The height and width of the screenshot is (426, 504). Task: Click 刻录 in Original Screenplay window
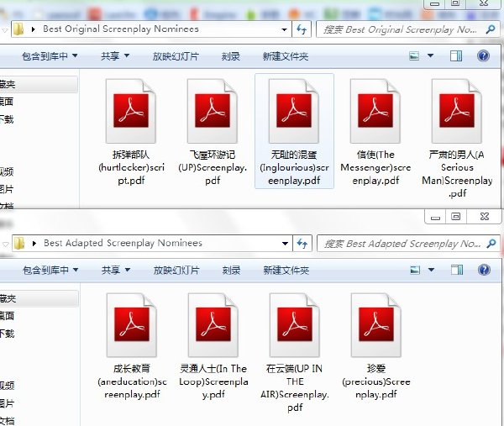click(x=231, y=56)
